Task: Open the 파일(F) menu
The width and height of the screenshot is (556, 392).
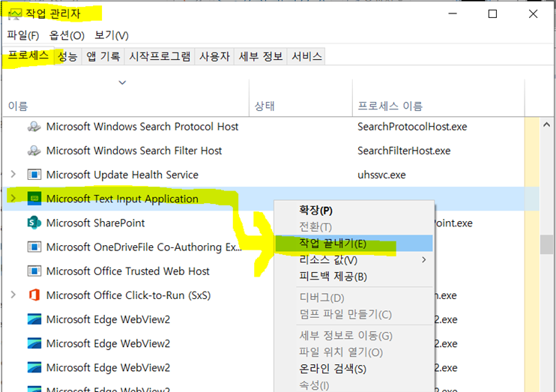Action: click(x=23, y=35)
